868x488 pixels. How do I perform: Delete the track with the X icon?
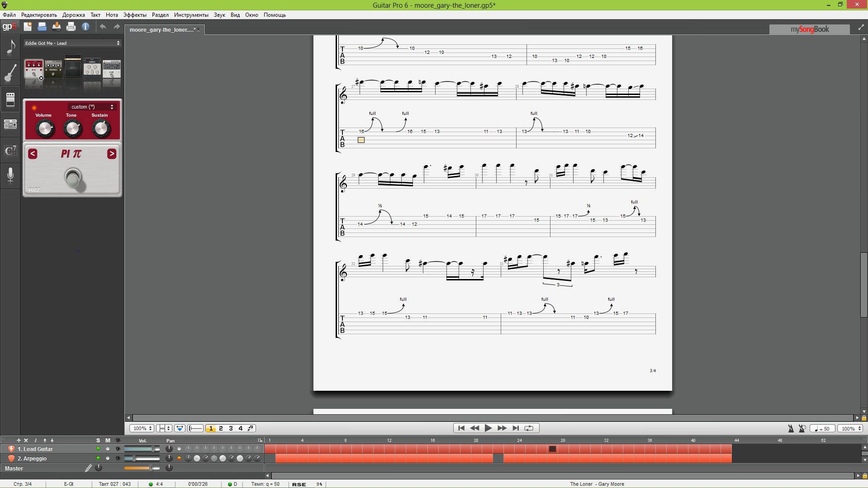tap(26, 440)
